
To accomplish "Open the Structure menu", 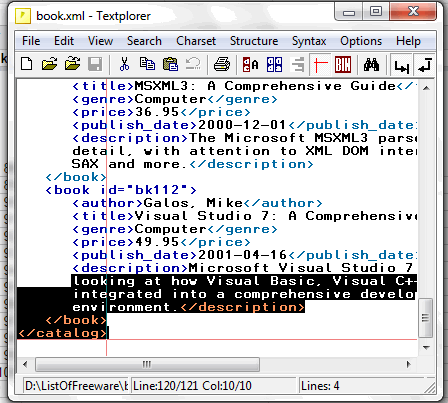I will point(254,41).
